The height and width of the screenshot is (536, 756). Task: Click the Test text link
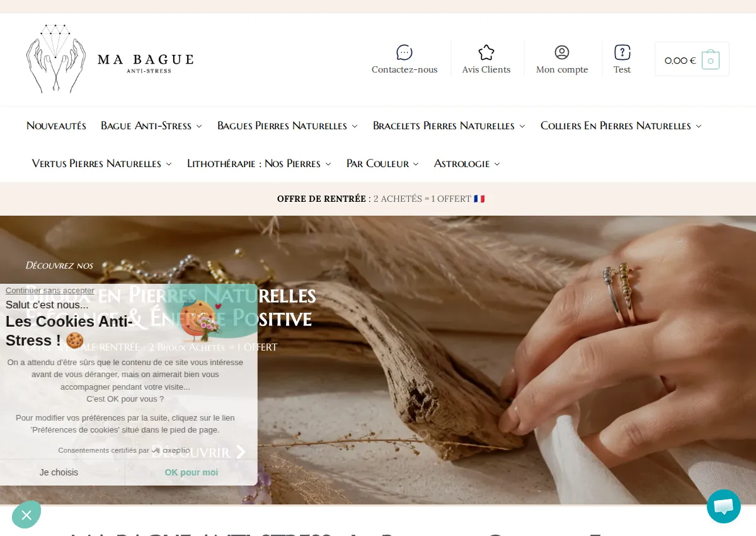pyautogui.click(x=622, y=69)
